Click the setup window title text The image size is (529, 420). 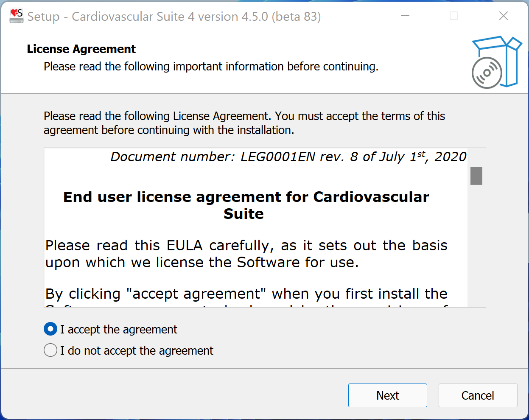(x=174, y=17)
